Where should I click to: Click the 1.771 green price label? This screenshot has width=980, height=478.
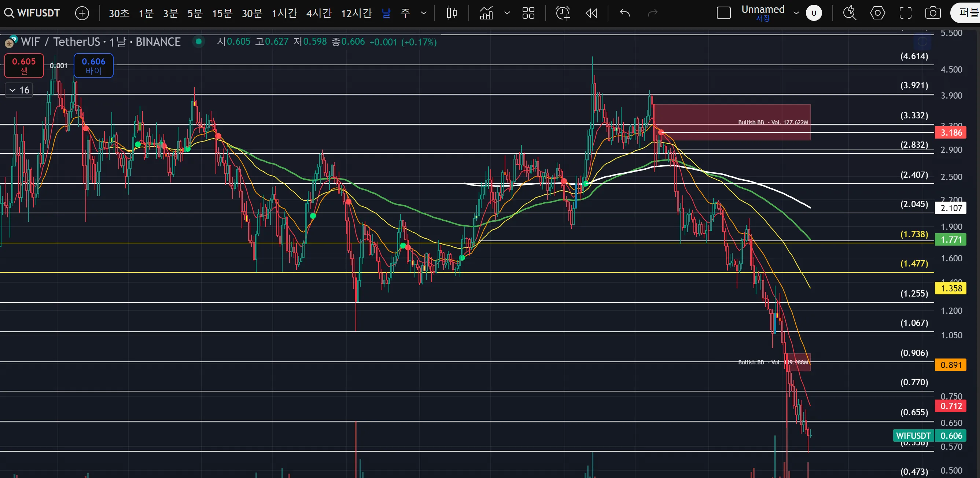coord(950,239)
